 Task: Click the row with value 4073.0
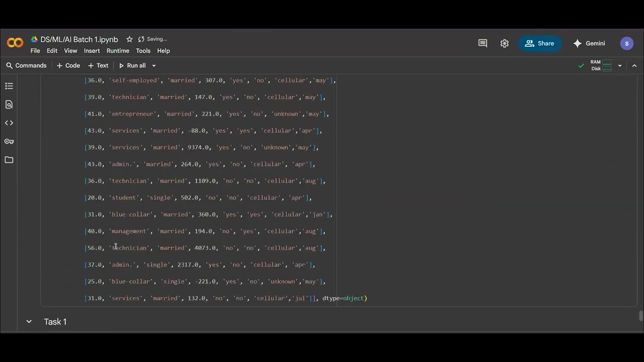205,248
